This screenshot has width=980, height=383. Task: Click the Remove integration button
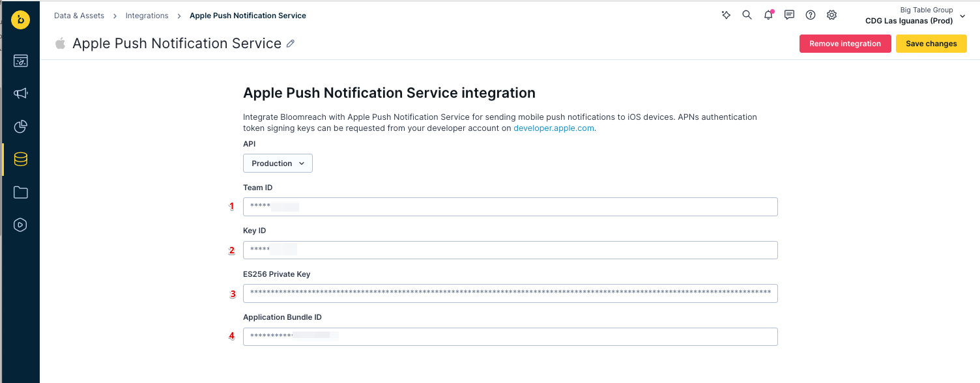click(845, 44)
